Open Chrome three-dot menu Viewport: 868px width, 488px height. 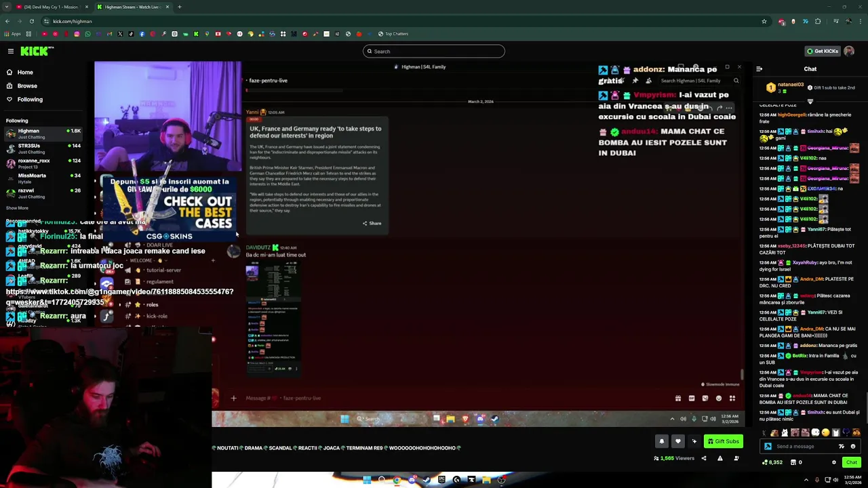(x=860, y=21)
